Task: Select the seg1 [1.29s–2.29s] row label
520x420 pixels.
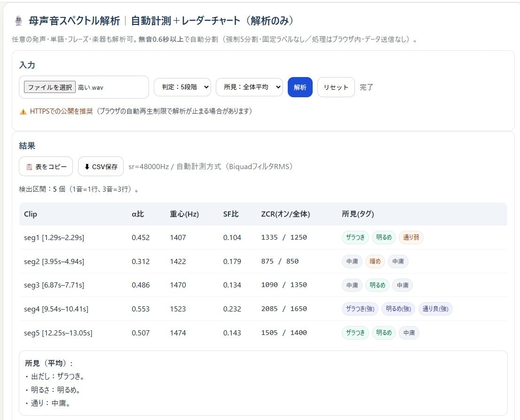Action: (x=54, y=238)
